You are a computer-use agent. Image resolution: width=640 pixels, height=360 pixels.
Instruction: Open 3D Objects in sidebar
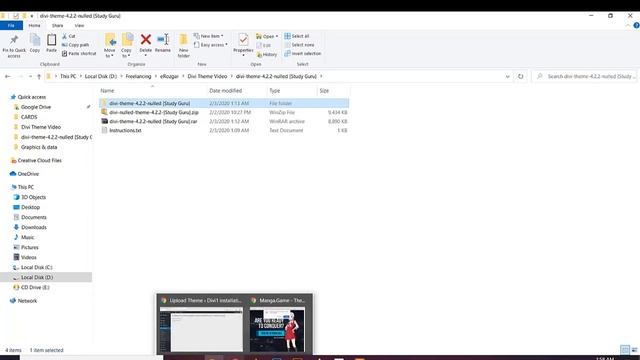tap(33, 197)
